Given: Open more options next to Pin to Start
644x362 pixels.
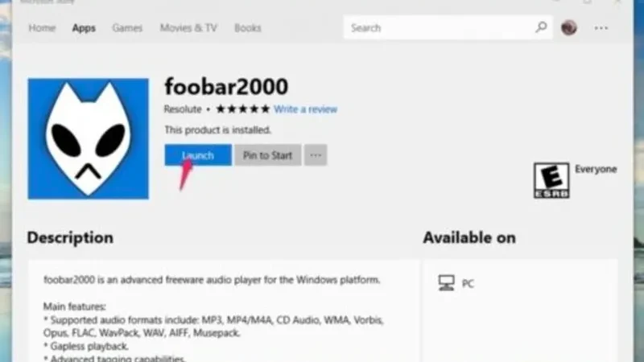Looking at the screenshot, I should pos(316,155).
